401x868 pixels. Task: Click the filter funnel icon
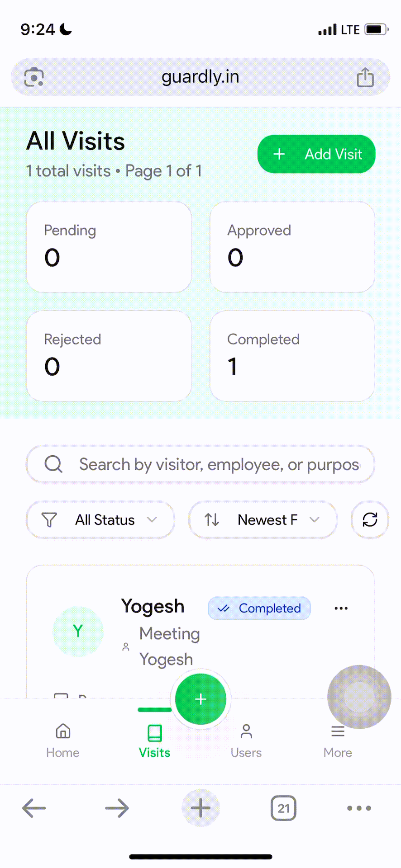pyautogui.click(x=50, y=520)
